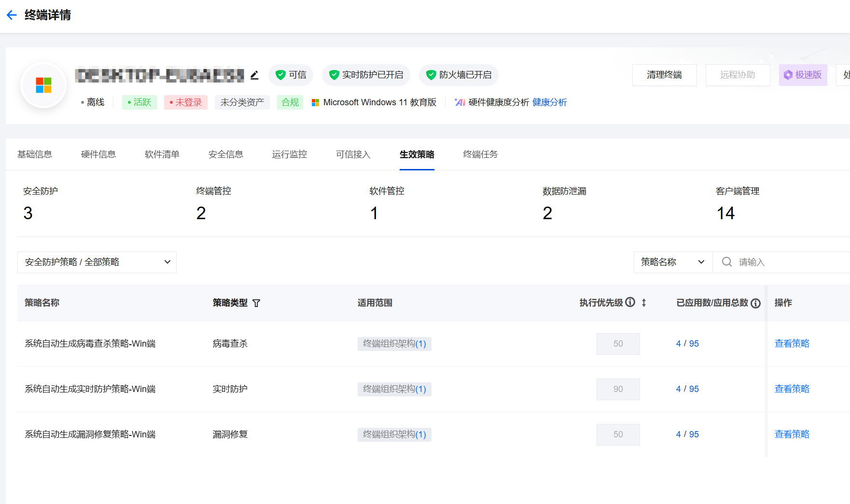Click 4 / 95 count in 漏洞修复 row
Image resolution: width=850 pixels, height=504 pixels.
click(x=687, y=434)
